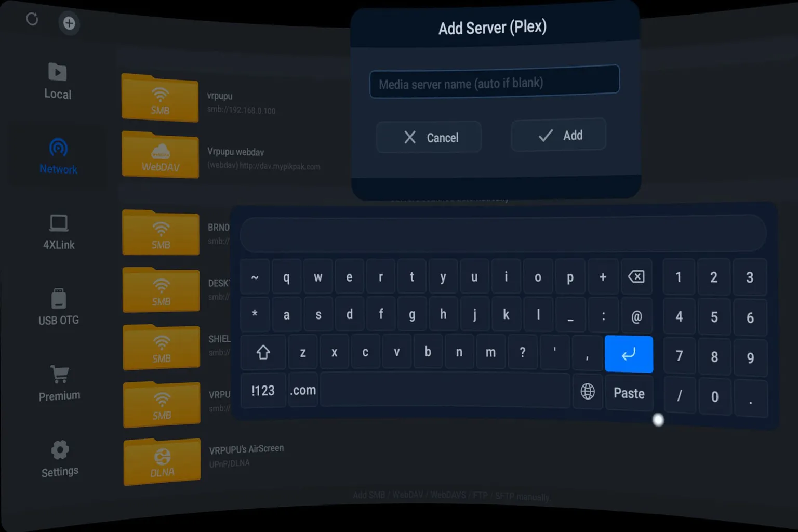Click the Media server name input field
The height and width of the screenshot is (532, 798).
tap(495, 82)
